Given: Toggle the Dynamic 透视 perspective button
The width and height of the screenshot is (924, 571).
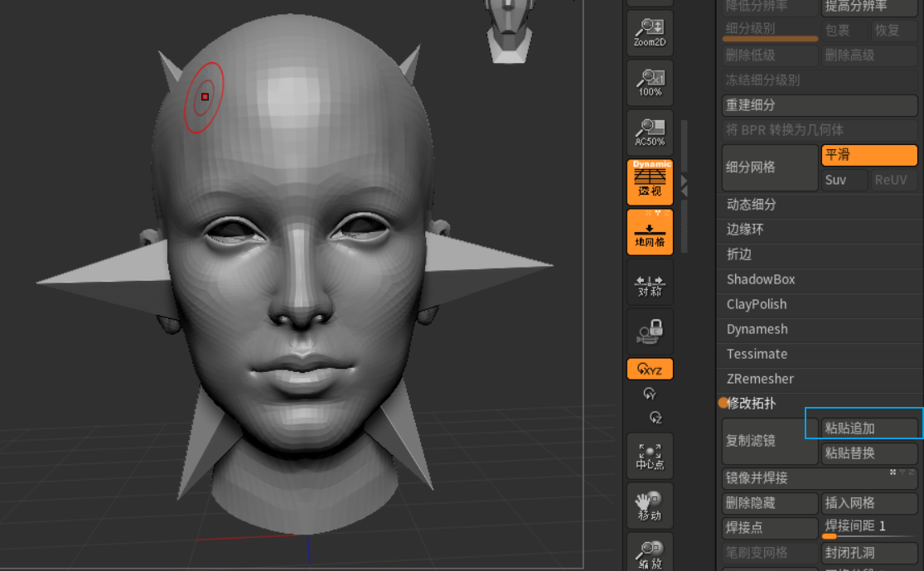Looking at the screenshot, I should [650, 181].
